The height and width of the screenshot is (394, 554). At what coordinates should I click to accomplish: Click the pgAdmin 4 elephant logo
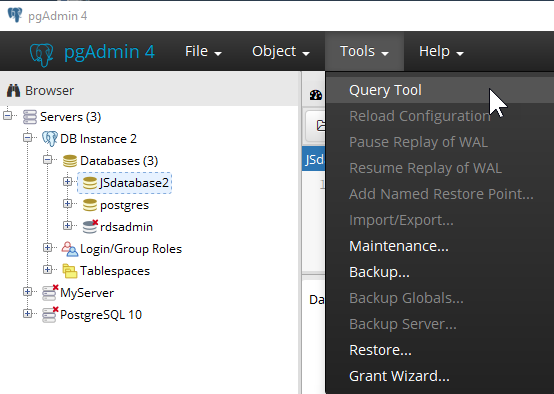click(42, 54)
